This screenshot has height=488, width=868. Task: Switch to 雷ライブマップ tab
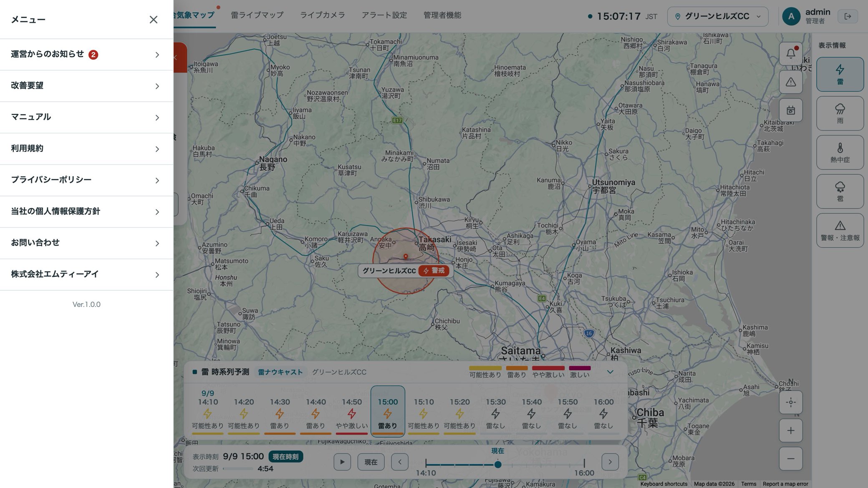(257, 15)
